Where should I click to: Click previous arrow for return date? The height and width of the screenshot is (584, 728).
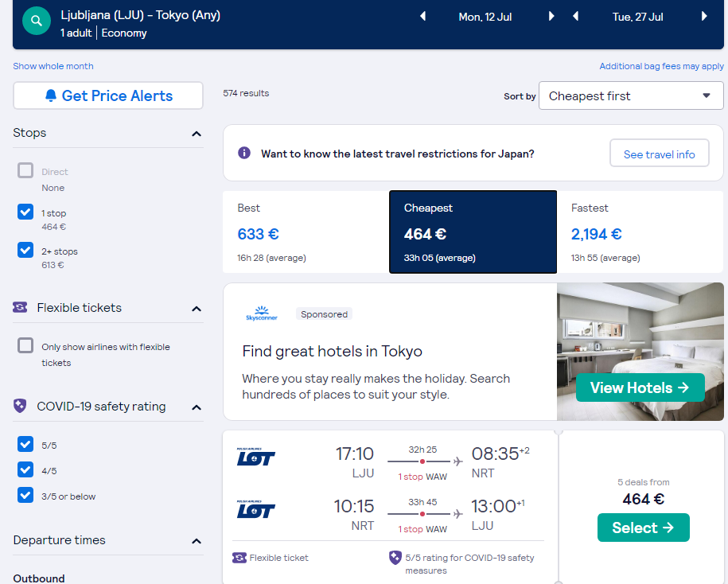coord(575,17)
